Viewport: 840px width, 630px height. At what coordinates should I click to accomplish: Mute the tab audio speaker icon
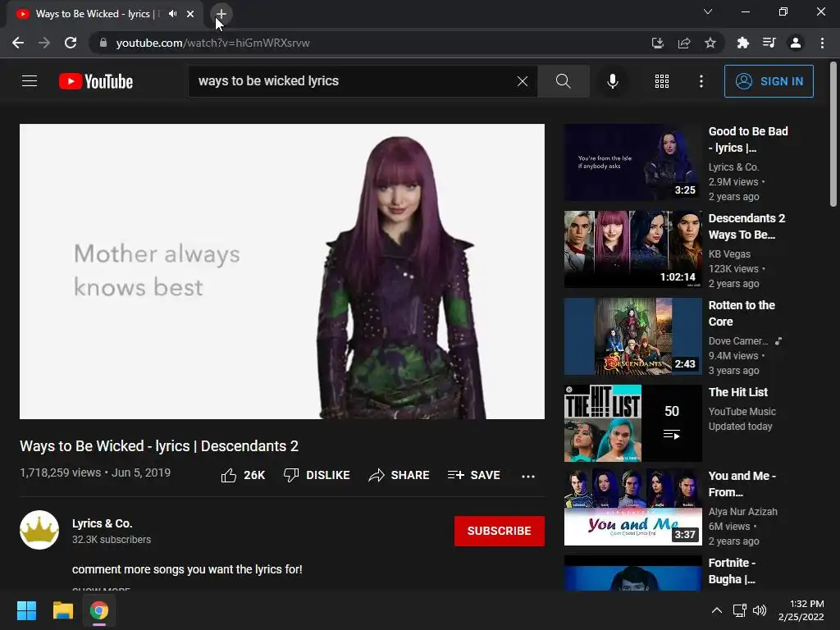pos(172,14)
